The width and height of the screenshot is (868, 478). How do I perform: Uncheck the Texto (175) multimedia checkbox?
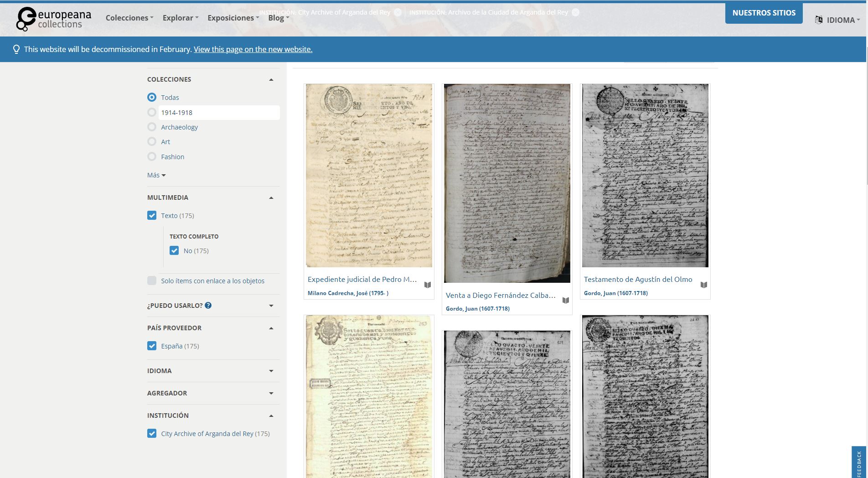pyautogui.click(x=152, y=215)
